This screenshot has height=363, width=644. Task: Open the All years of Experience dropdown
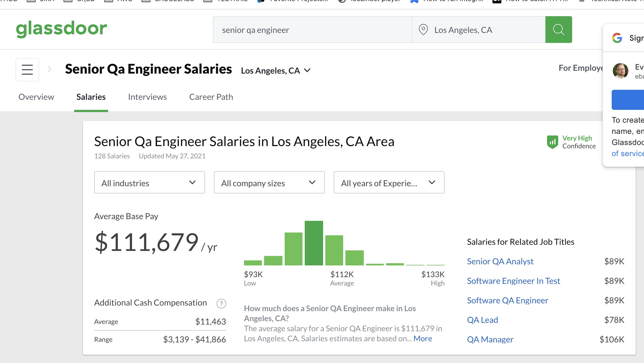pyautogui.click(x=389, y=183)
